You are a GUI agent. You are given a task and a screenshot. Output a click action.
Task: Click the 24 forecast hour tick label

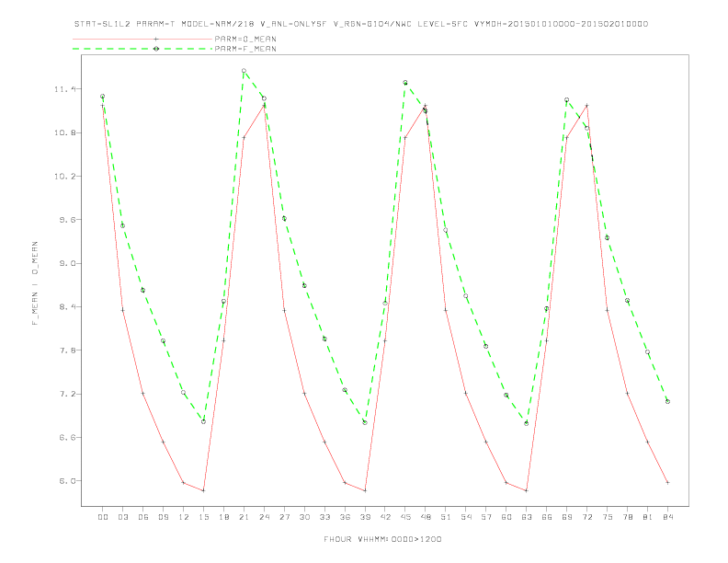point(264,517)
